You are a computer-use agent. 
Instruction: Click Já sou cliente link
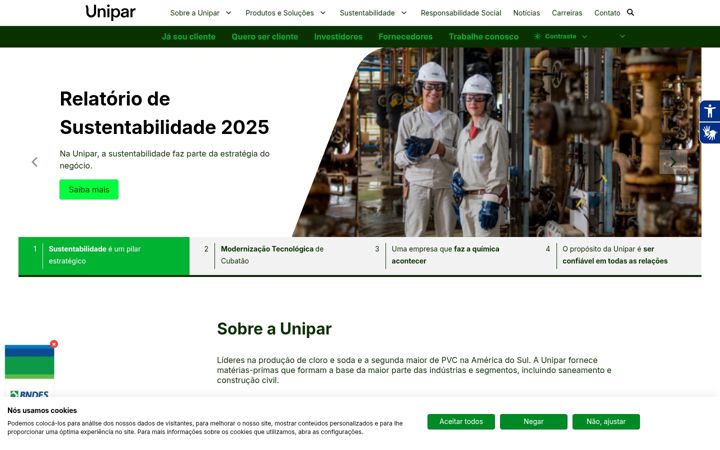(188, 37)
